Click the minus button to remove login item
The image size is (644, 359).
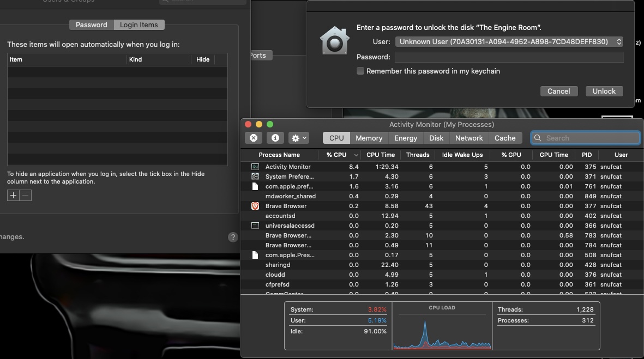pos(26,195)
